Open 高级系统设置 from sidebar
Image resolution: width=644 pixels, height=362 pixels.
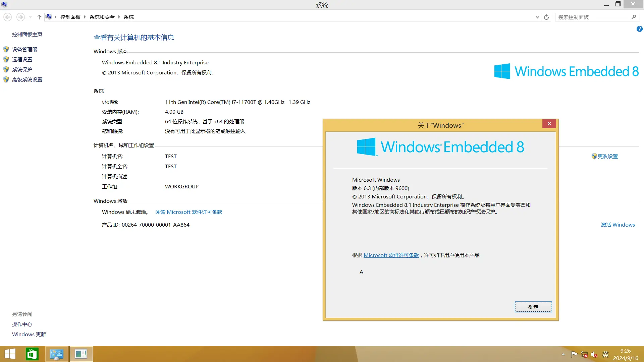click(28, 79)
